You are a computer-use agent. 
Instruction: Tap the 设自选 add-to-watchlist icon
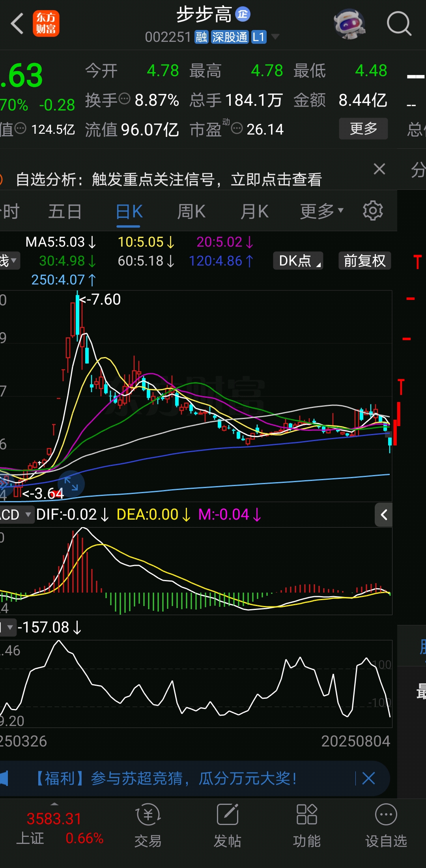coord(386,825)
